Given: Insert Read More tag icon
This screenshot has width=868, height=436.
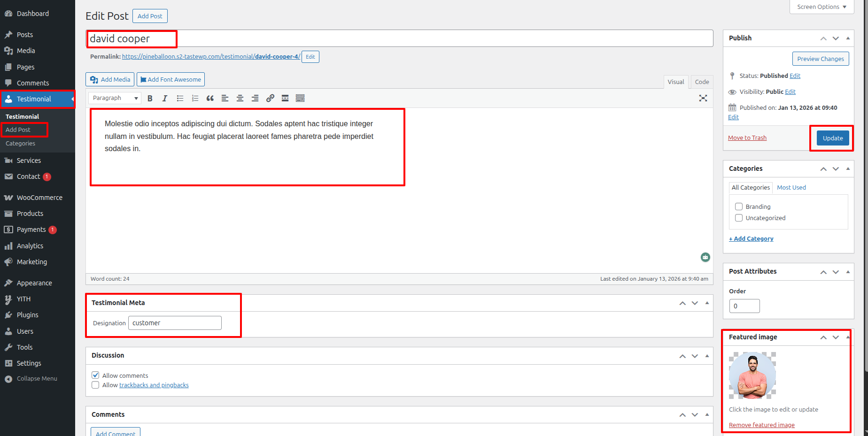Looking at the screenshot, I should pyautogui.click(x=285, y=98).
